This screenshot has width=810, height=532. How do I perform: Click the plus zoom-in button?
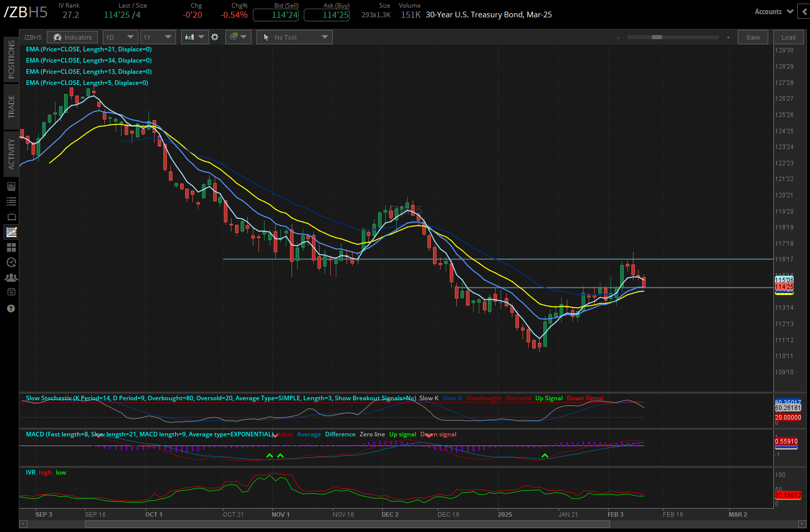point(728,38)
